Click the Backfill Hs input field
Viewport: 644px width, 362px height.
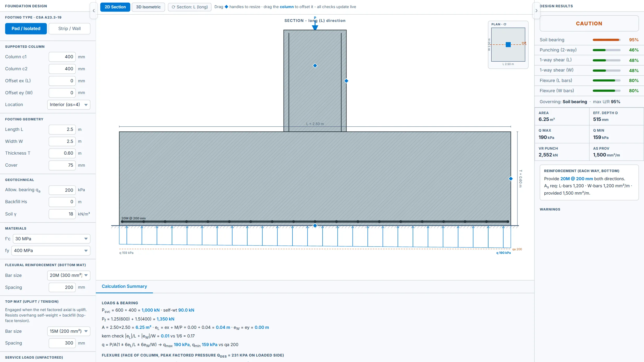point(62,202)
